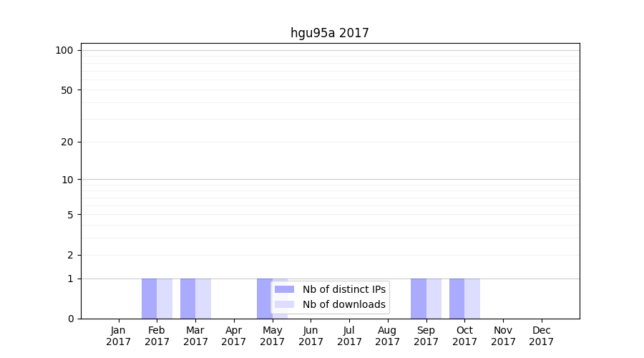Click the Jan 2017 x-axis label

[x=118, y=336]
